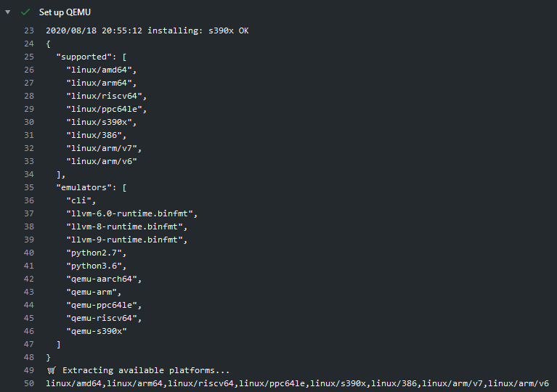
Task: Click the green success checkmark icon
Action: [25, 12]
